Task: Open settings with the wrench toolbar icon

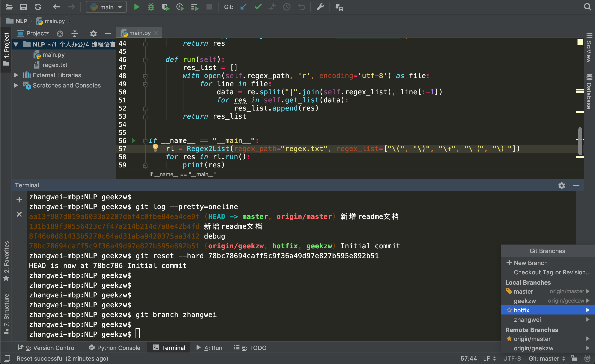Action: (x=320, y=7)
